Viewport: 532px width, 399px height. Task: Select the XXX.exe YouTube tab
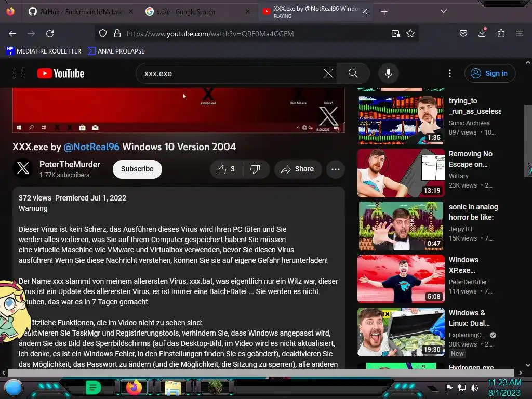point(315,11)
